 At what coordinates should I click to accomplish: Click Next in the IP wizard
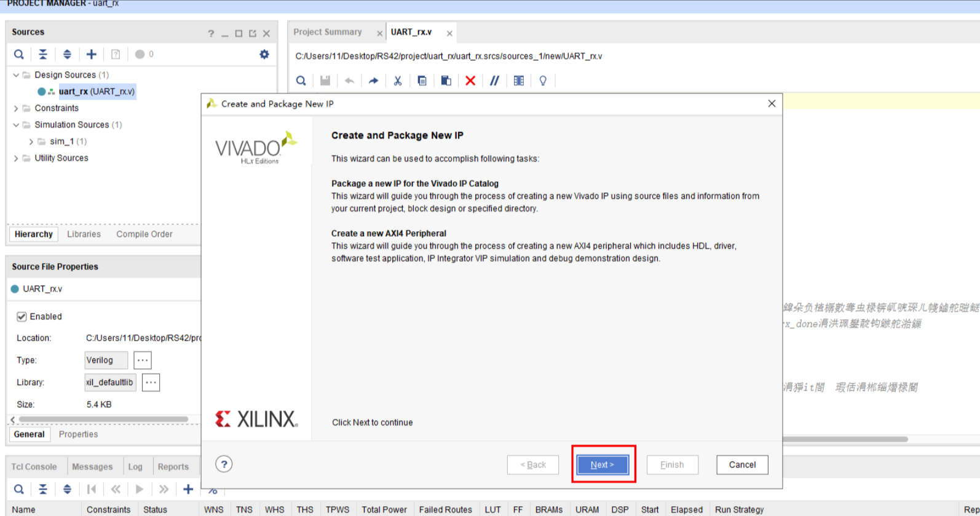pos(603,465)
